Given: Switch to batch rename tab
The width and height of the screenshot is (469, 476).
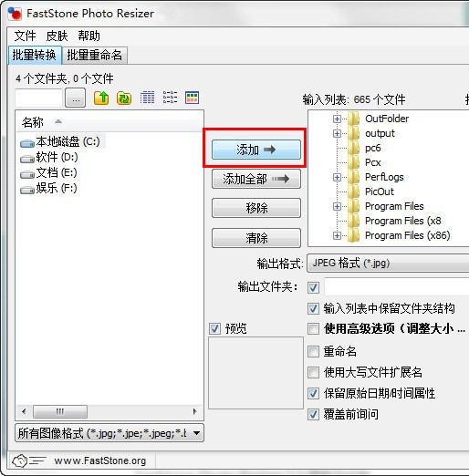Looking at the screenshot, I should pyautogui.click(x=94, y=56).
